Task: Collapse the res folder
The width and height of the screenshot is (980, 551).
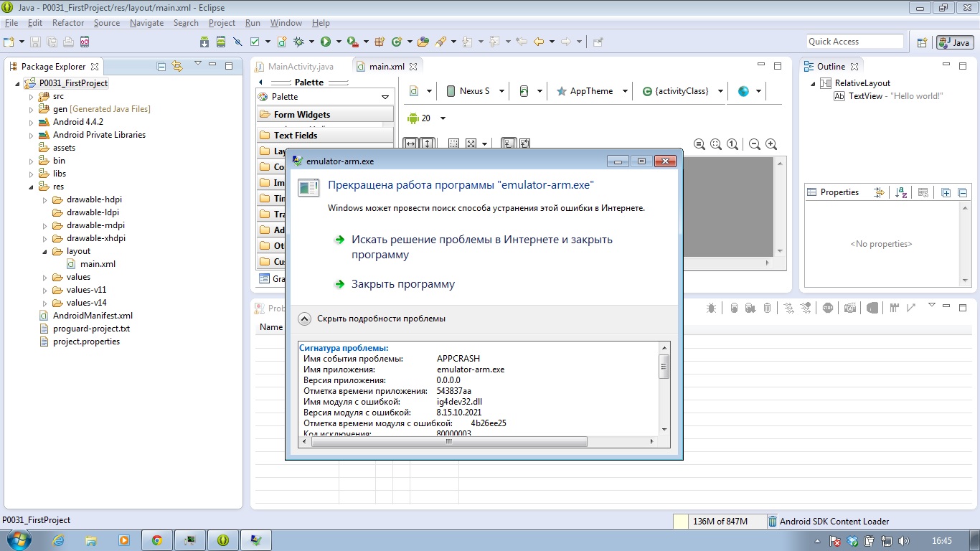Action: pos(31,187)
